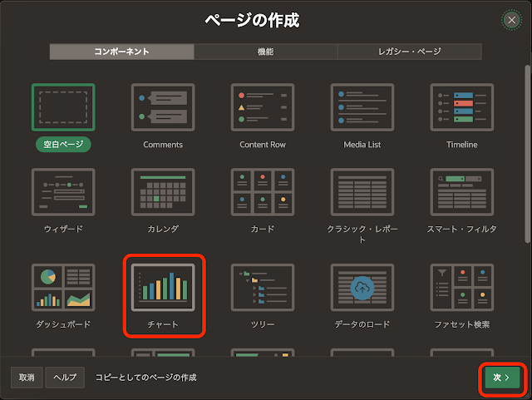Click the 取消 cancel button
532x400 pixels.
pos(27,378)
